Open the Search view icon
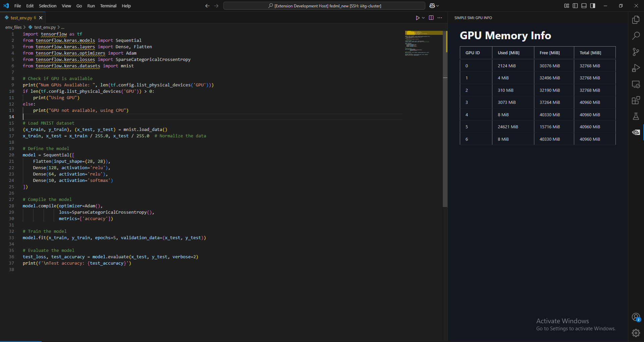Viewport: 644px width, 342px height. (x=636, y=36)
